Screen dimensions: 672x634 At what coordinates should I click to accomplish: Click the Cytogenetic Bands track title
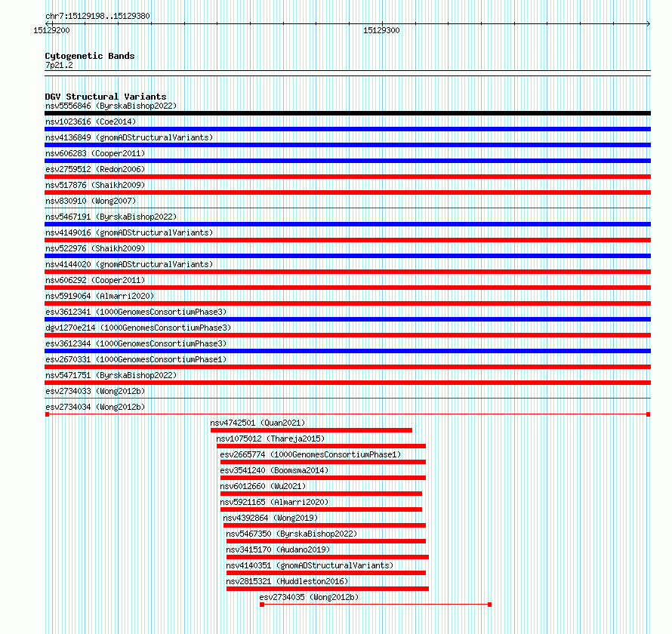point(90,56)
